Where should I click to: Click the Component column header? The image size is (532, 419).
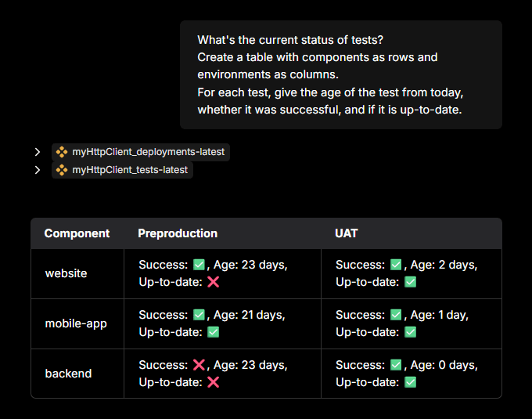pos(77,233)
